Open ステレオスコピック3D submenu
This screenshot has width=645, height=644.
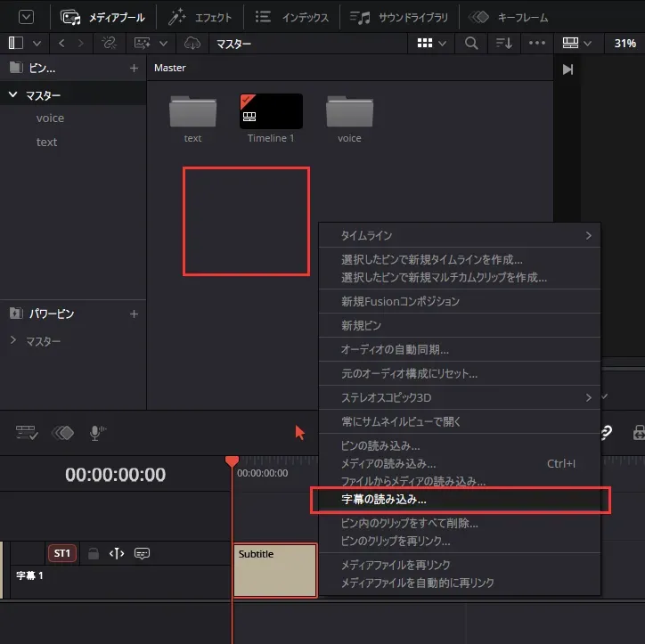point(460,397)
